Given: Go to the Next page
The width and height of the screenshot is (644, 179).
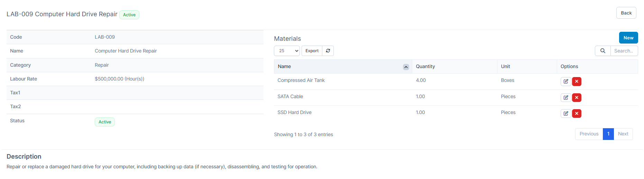Looking at the screenshot, I should click(623, 134).
